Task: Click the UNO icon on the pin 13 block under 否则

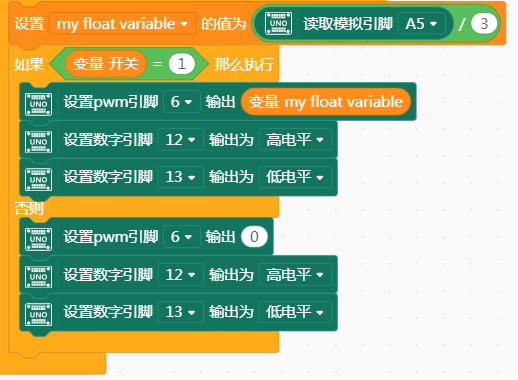Action: coord(39,314)
